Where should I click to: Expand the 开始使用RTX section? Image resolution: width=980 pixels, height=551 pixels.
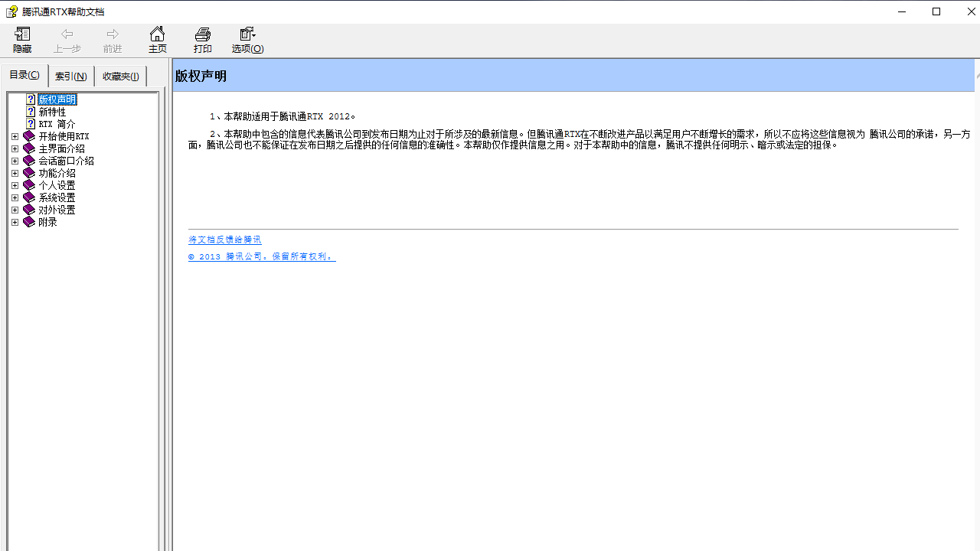tap(15, 135)
